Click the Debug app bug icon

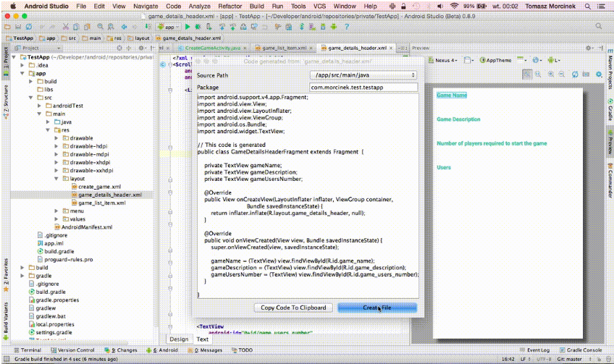coord(198,27)
